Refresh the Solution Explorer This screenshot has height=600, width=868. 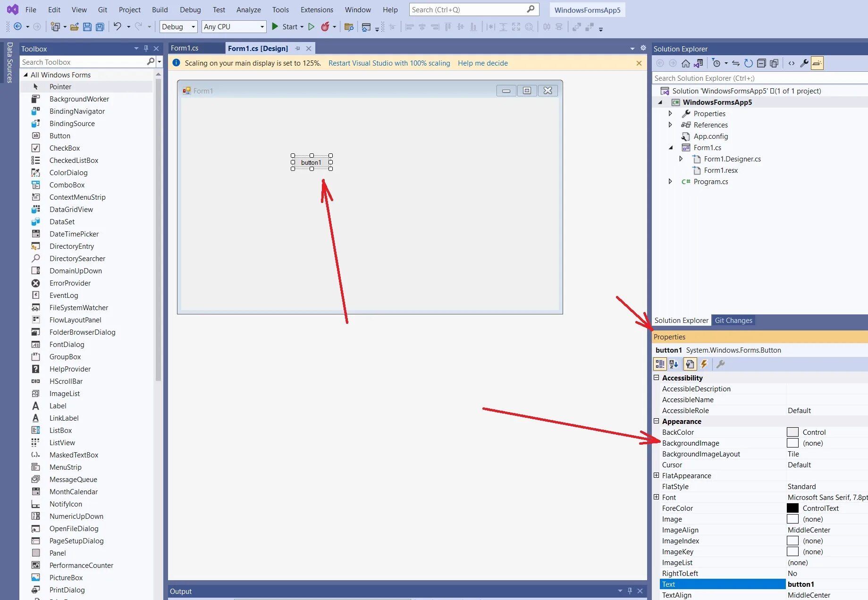coord(749,63)
